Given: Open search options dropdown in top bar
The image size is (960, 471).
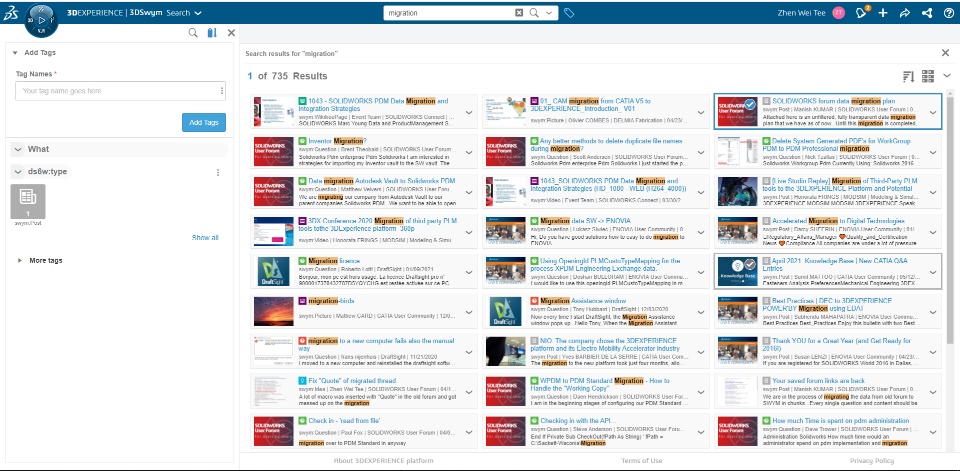Looking at the screenshot, I should (x=549, y=12).
